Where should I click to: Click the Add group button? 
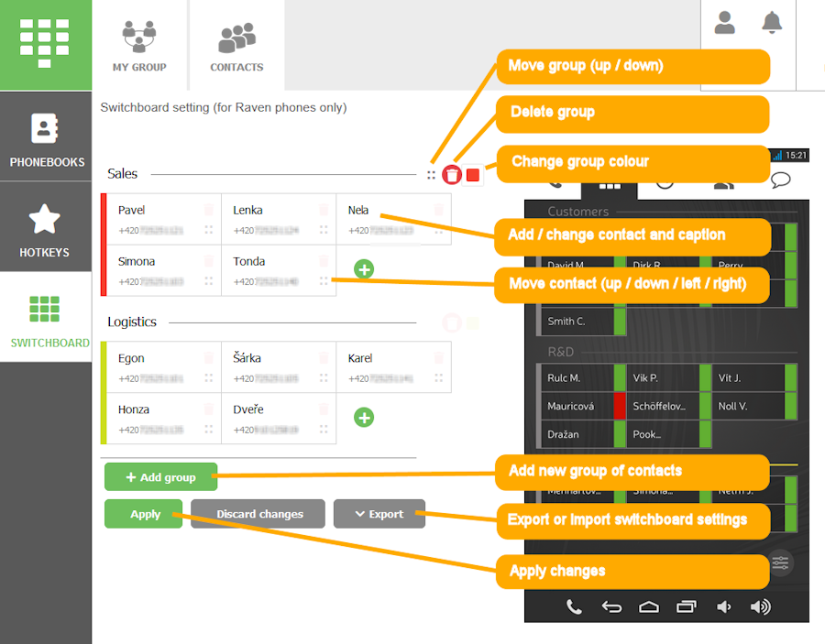tap(160, 477)
